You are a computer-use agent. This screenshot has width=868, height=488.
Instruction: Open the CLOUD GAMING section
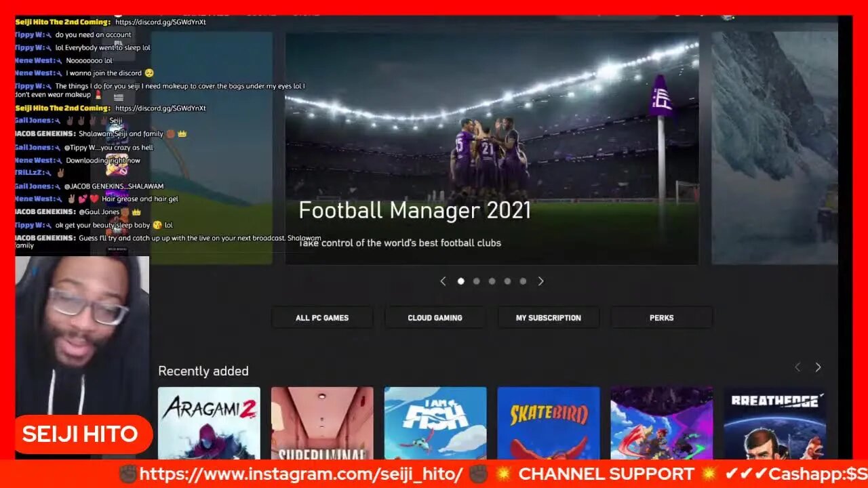coord(435,317)
